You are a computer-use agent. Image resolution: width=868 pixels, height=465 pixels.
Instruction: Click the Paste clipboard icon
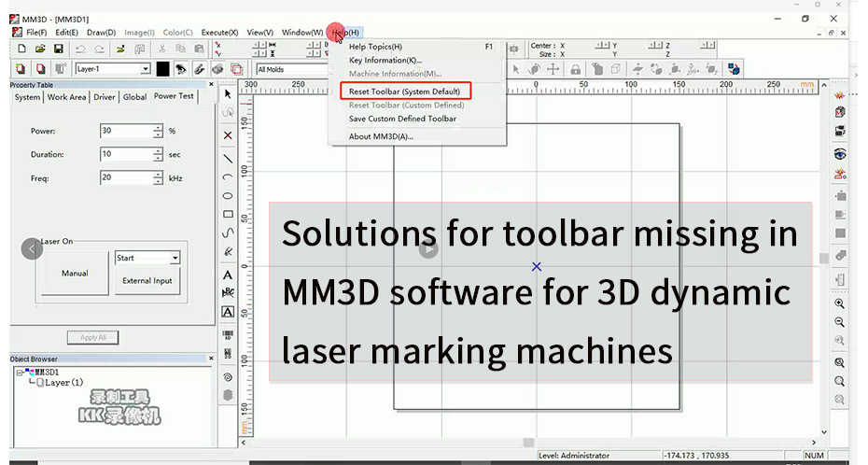pos(199,49)
